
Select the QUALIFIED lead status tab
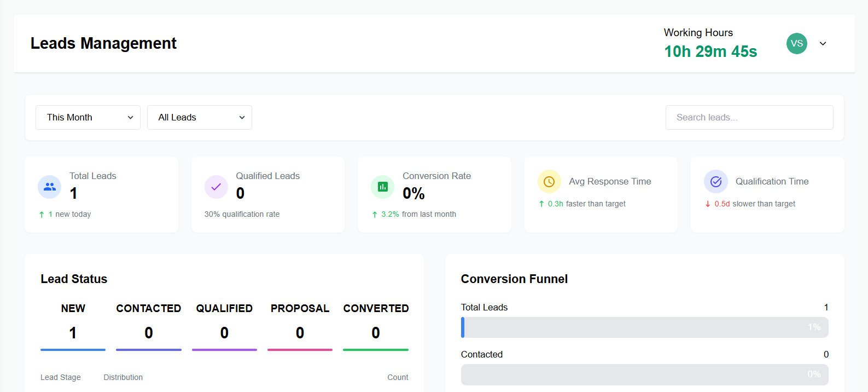pos(224,323)
